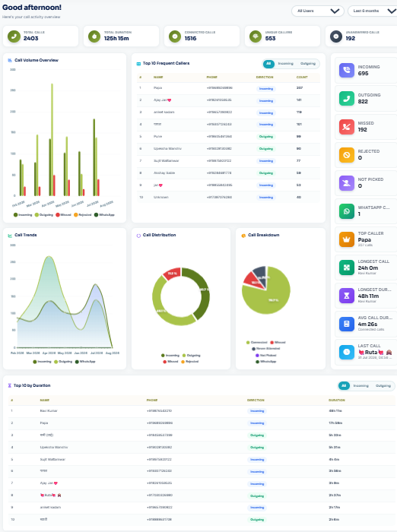Select All filter in Frequent Callers
This screenshot has height=532, width=397.
(x=268, y=63)
